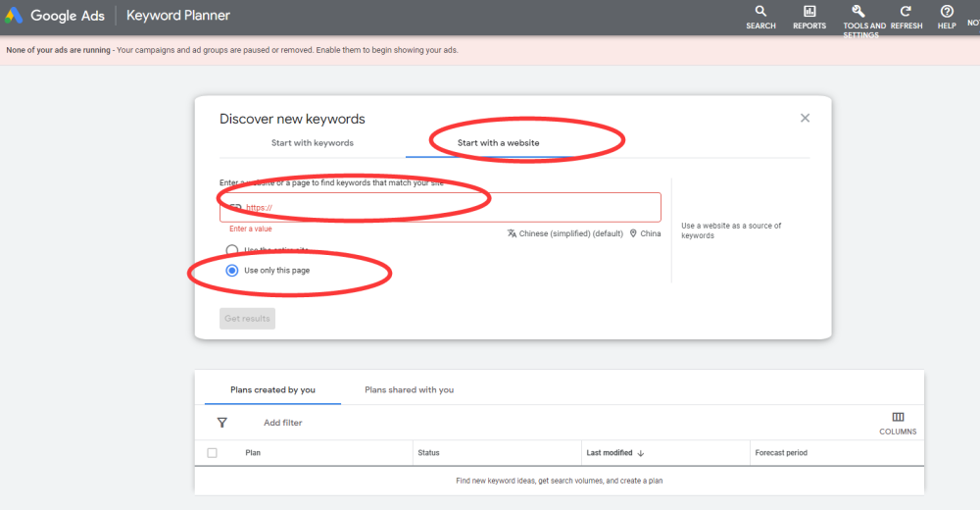The height and width of the screenshot is (510, 980).
Task: Switch to Start with keywords tab
Action: pyautogui.click(x=312, y=142)
